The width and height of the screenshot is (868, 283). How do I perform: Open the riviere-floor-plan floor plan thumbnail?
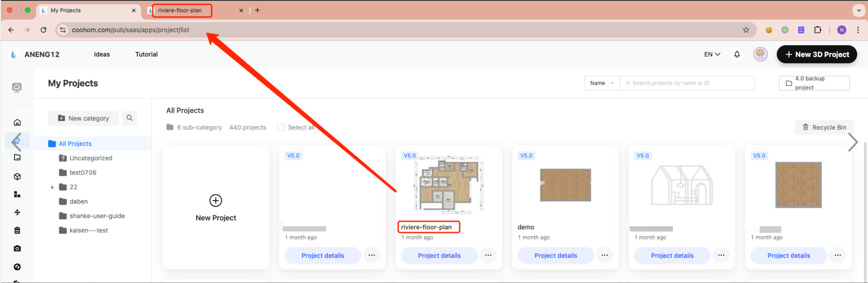pyautogui.click(x=448, y=185)
